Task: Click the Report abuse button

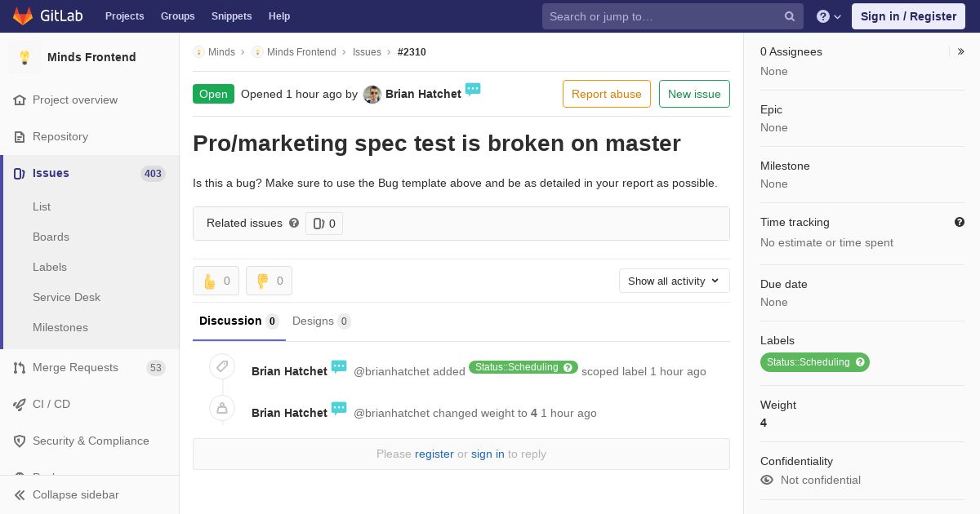Action: (x=607, y=94)
